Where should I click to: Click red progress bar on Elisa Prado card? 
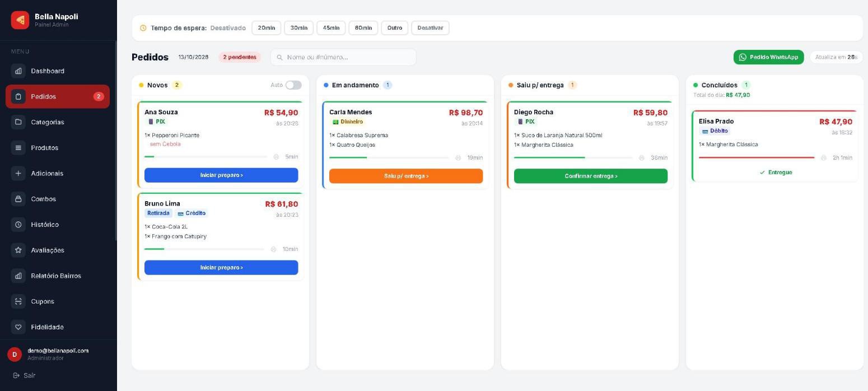(x=757, y=158)
